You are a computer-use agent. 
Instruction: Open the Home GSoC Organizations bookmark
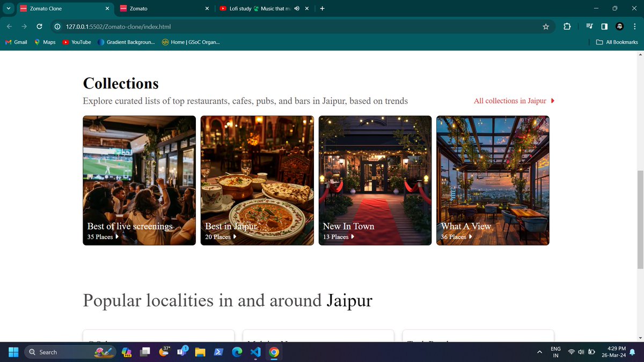pos(191,42)
